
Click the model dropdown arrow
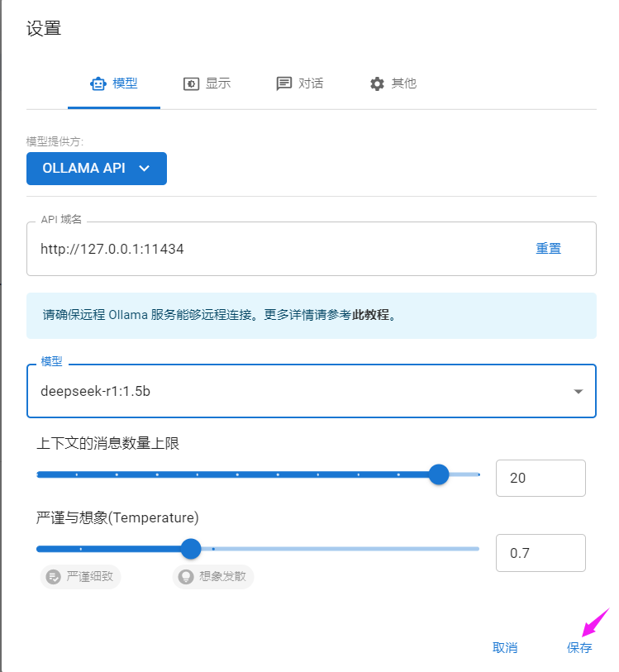[x=579, y=391]
